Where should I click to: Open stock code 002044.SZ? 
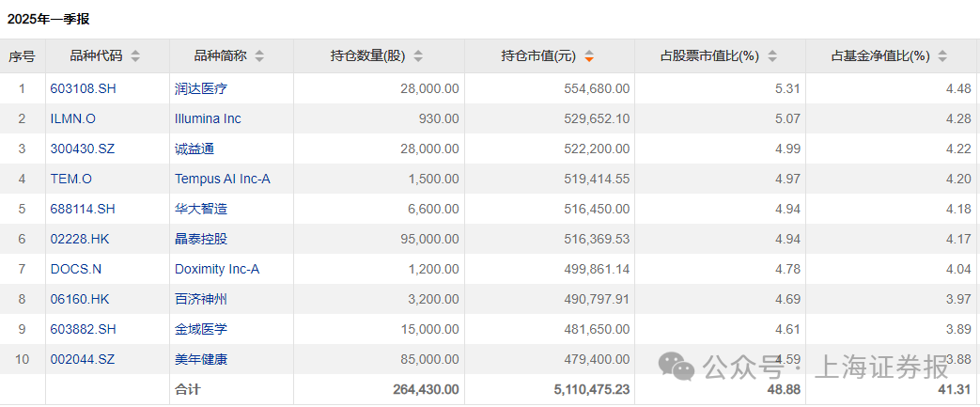83,359
